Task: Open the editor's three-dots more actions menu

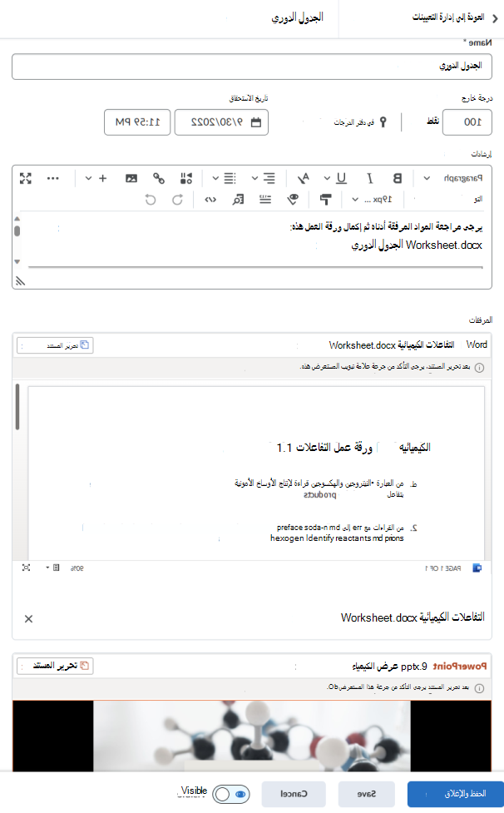Action: (53, 178)
